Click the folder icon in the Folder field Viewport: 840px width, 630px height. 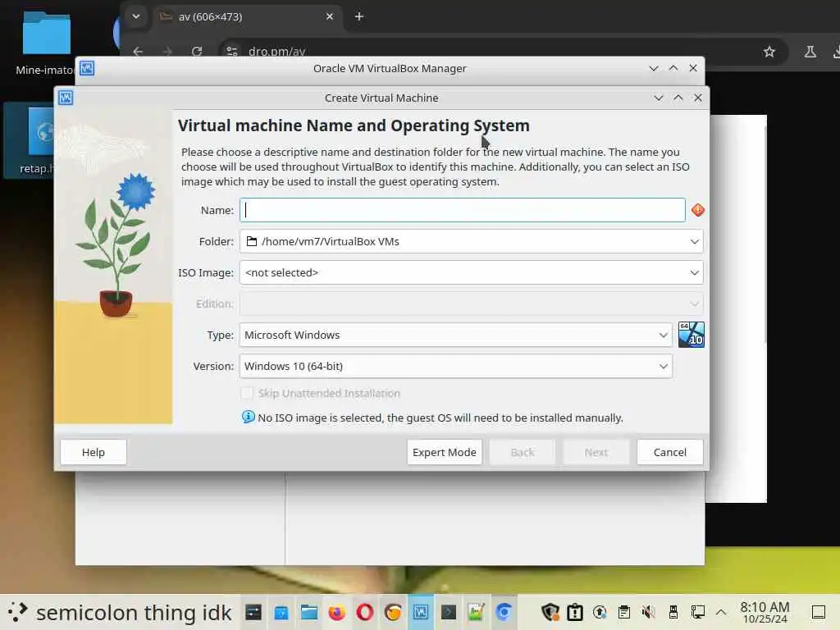click(x=251, y=242)
